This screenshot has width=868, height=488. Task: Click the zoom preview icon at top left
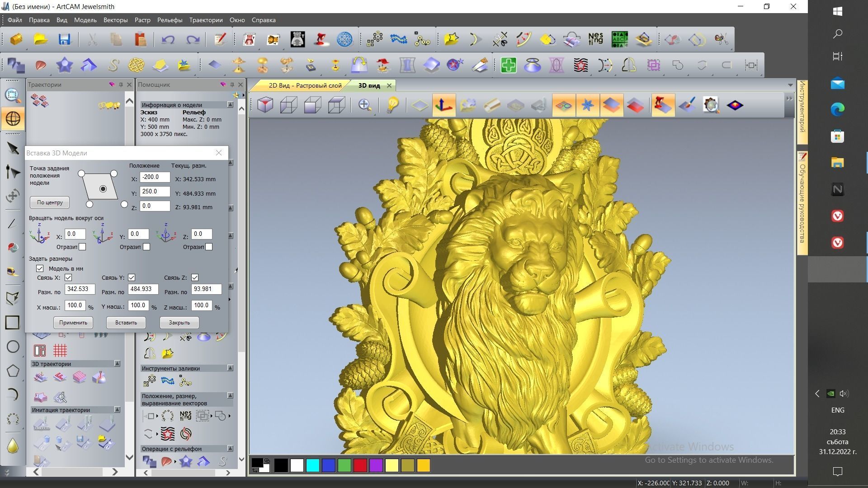click(12, 95)
